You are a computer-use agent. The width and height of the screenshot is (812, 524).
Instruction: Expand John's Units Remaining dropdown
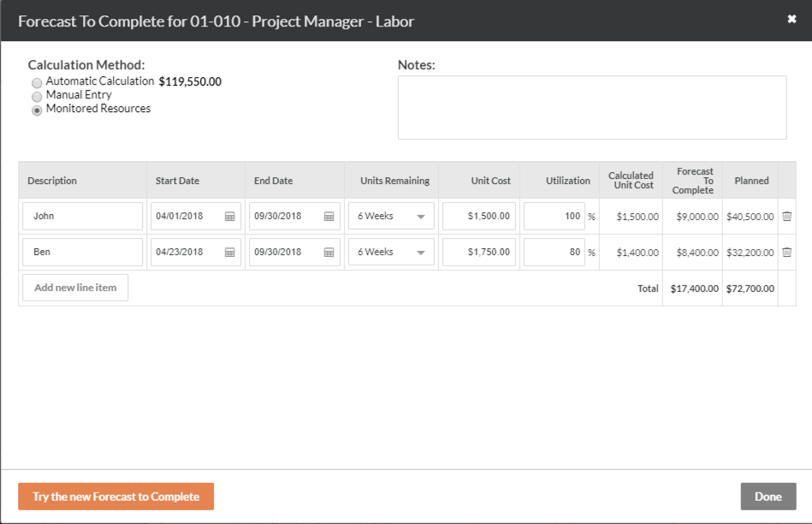[391, 216]
